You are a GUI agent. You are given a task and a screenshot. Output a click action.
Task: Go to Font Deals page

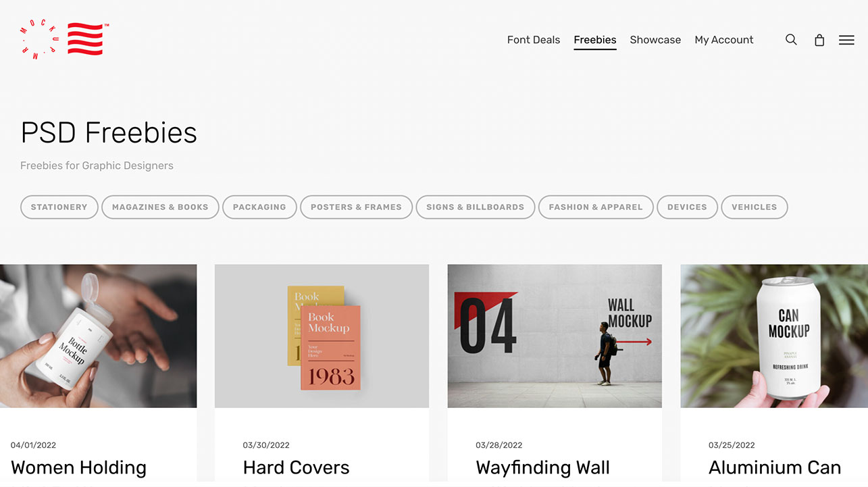pos(534,40)
